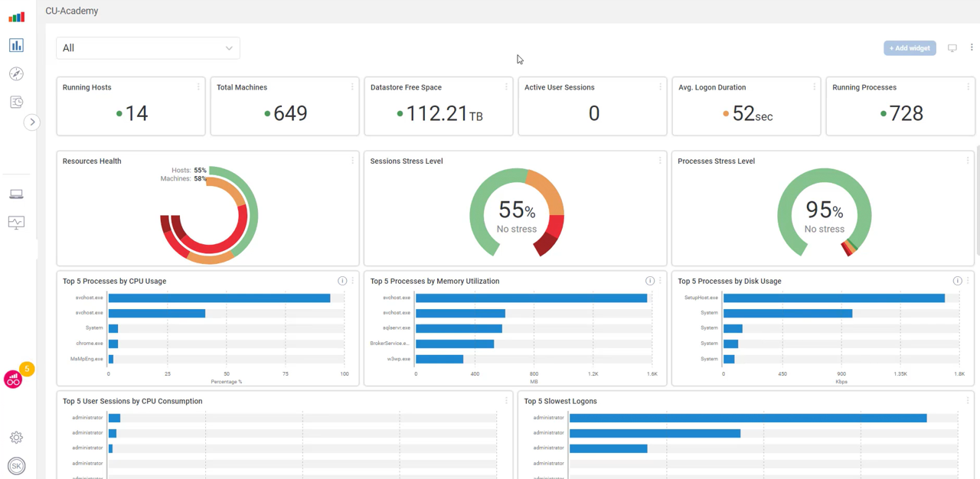This screenshot has height=479, width=980.
Task: Click the ControlUp logo at top-left
Action: [x=16, y=16]
